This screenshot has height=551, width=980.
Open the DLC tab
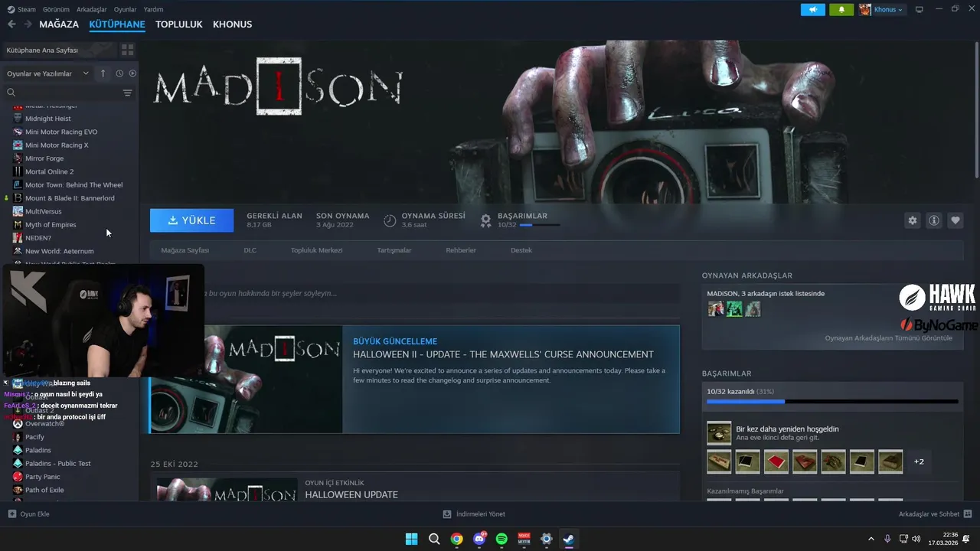tap(250, 250)
